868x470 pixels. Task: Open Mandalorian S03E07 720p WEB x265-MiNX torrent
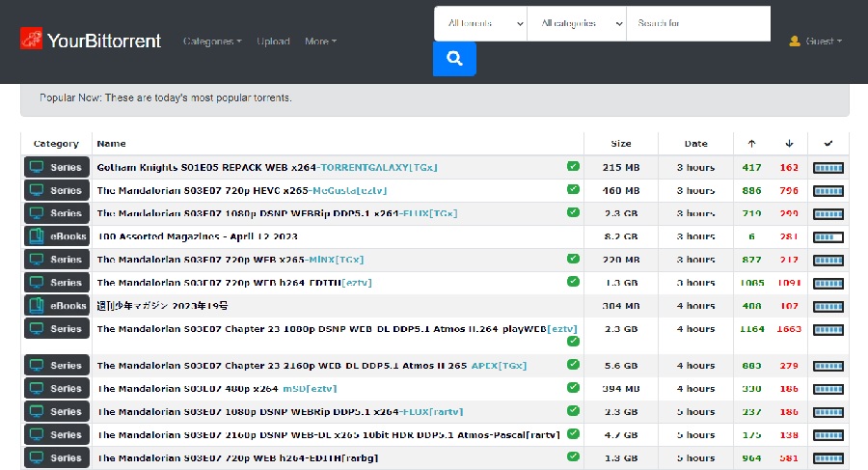pos(231,260)
